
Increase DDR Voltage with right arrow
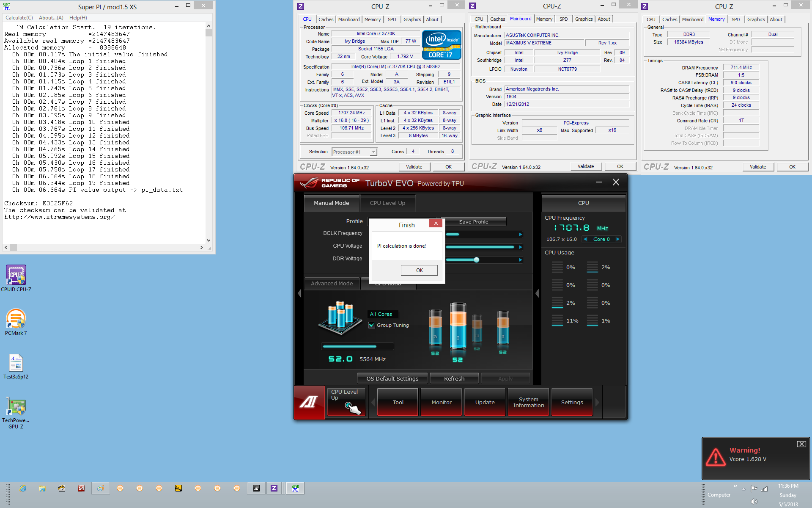click(521, 260)
